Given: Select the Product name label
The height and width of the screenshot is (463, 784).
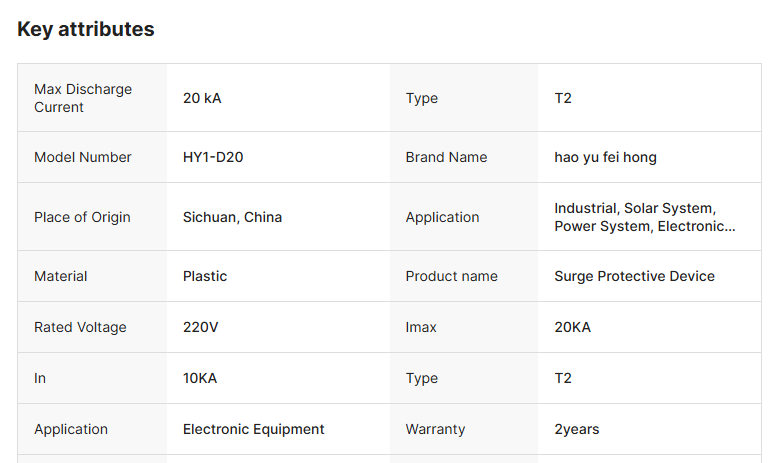Looking at the screenshot, I should [x=451, y=276].
